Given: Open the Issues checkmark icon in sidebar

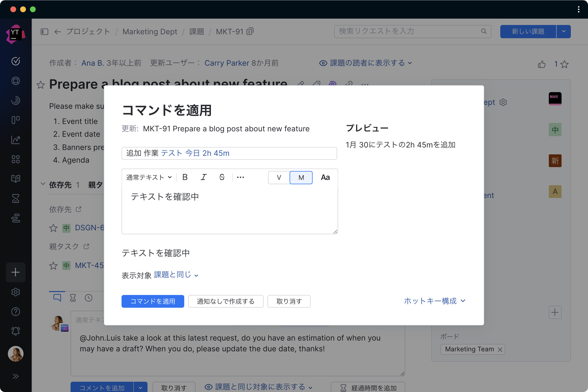Looking at the screenshot, I should 15,61.
